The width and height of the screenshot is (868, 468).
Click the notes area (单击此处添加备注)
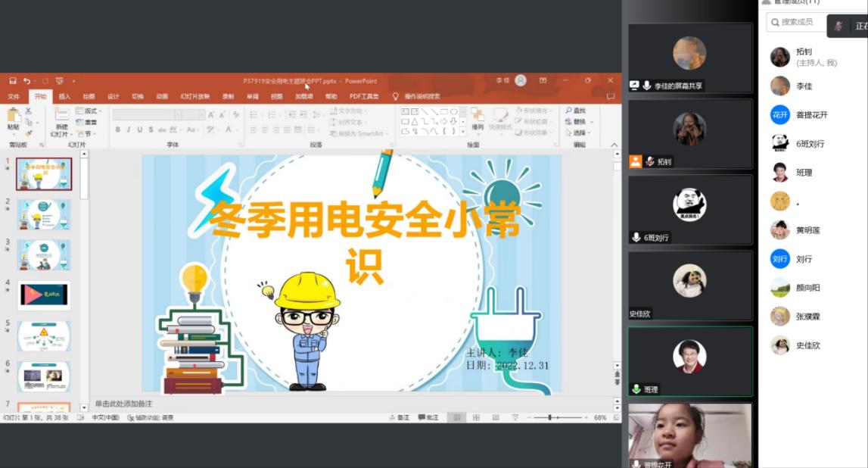352,404
